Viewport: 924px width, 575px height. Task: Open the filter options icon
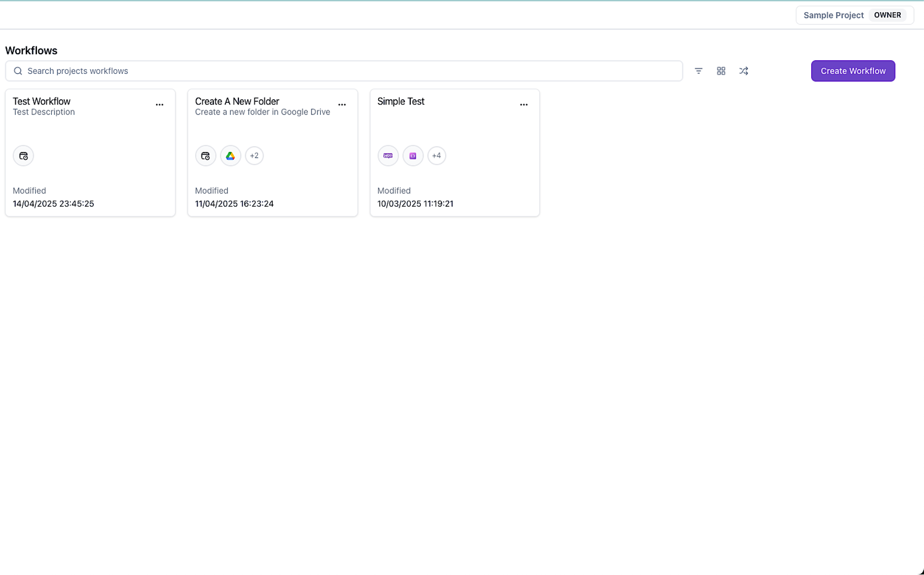698,71
